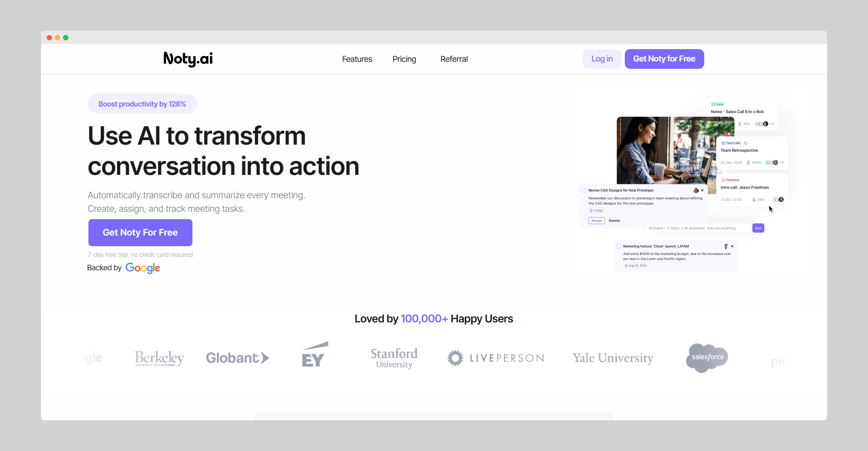868x451 pixels.
Task: Click the Marketing feature Clock launch title
Action: [656, 247]
